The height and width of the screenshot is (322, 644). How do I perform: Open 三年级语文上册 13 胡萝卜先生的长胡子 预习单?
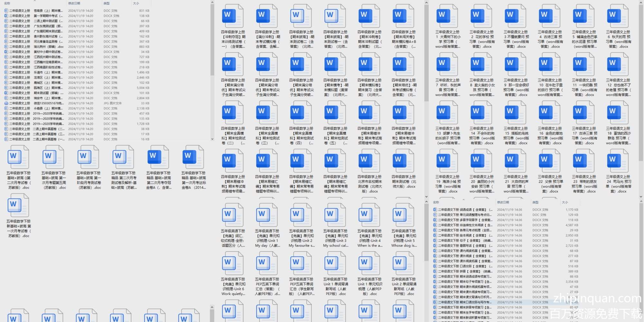click(x=447, y=112)
